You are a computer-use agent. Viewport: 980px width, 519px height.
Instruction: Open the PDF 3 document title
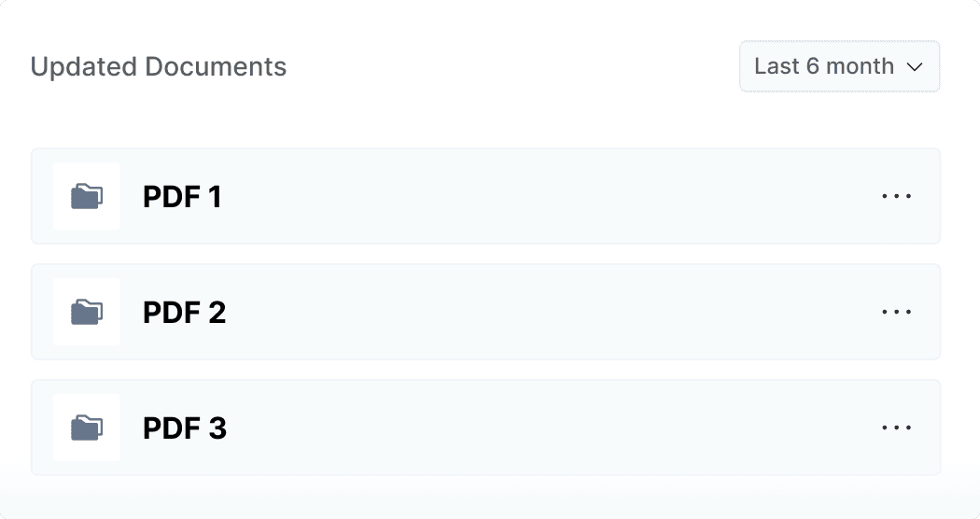(x=184, y=428)
